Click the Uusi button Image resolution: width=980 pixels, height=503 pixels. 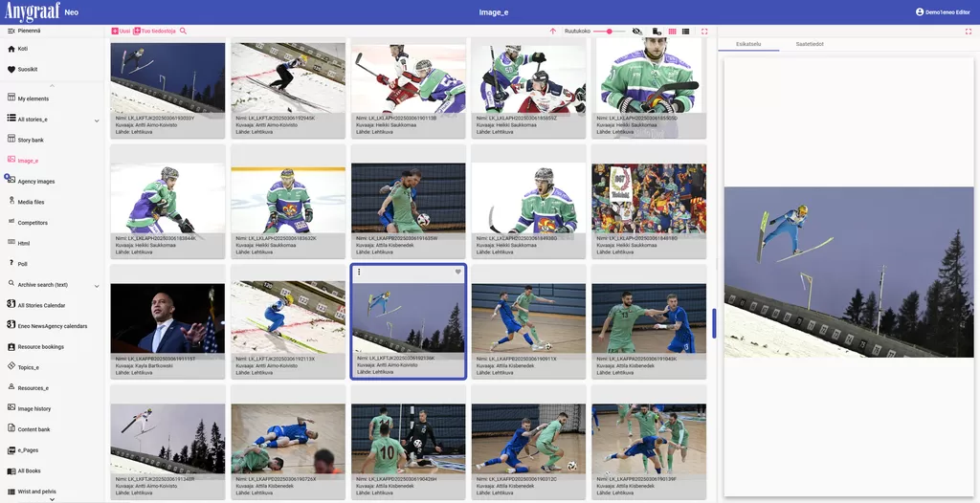121,31
